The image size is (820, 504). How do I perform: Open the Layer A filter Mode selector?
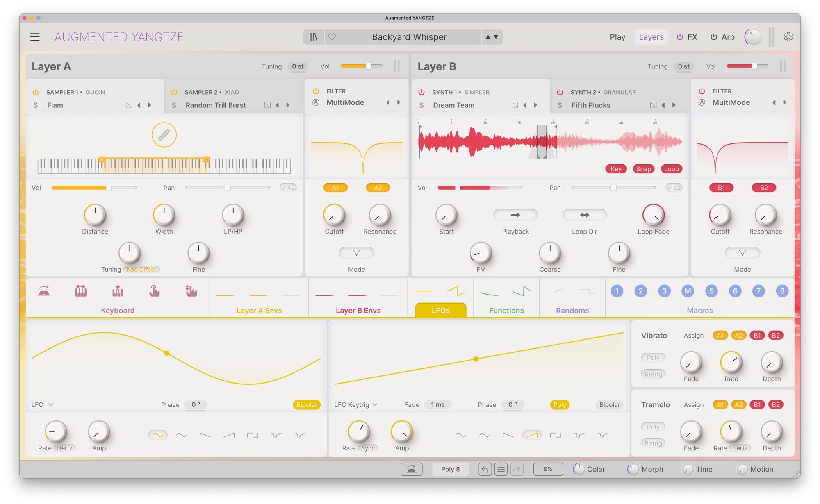(356, 253)
